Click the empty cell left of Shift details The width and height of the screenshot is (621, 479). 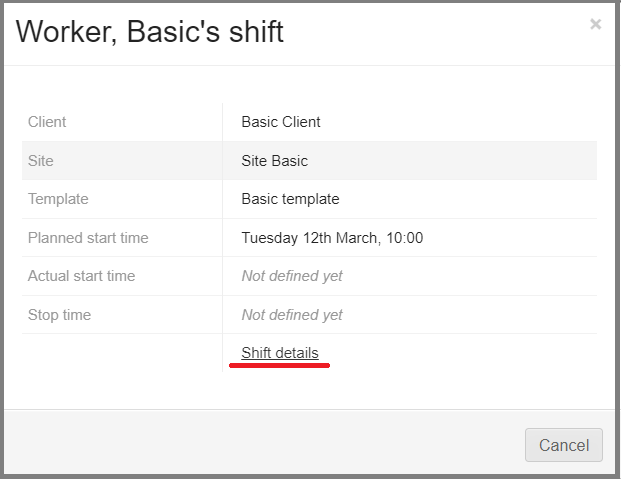[x=122, y=353]
